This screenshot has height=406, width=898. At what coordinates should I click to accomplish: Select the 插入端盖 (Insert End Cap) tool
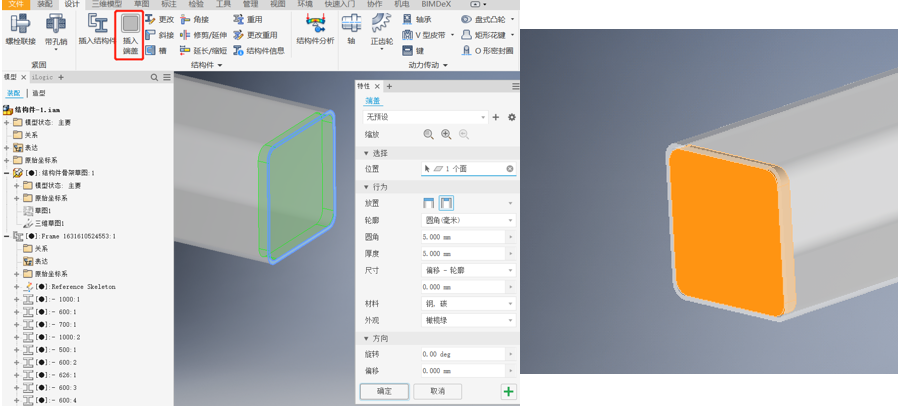(x=130, y=35)
